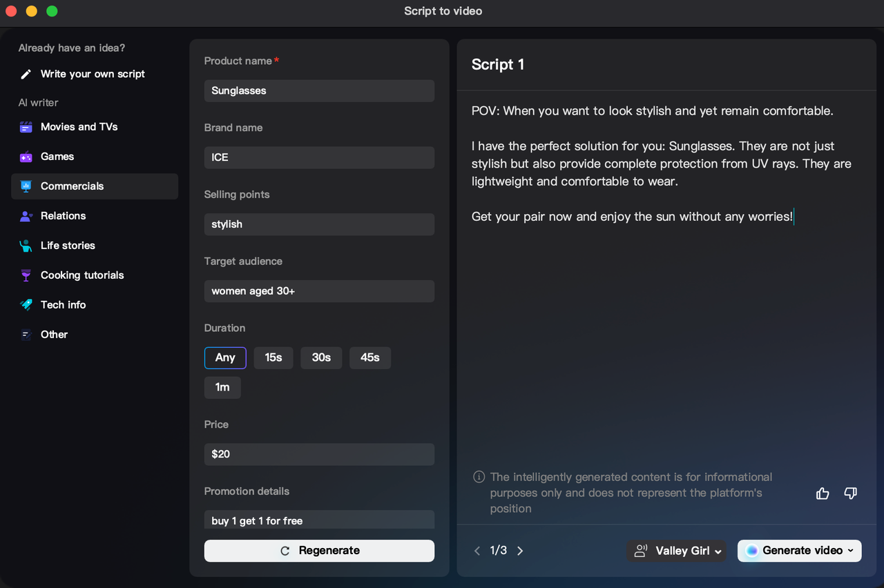Select the 30s duration option
Viewport: 884px width, 588px height.
pyautogui.click(x=321, y=357)
